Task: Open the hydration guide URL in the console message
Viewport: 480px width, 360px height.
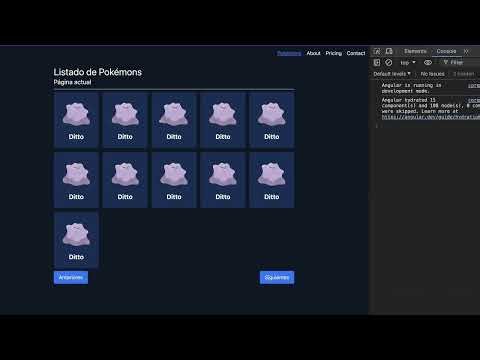Action: [x=431, y=117]
